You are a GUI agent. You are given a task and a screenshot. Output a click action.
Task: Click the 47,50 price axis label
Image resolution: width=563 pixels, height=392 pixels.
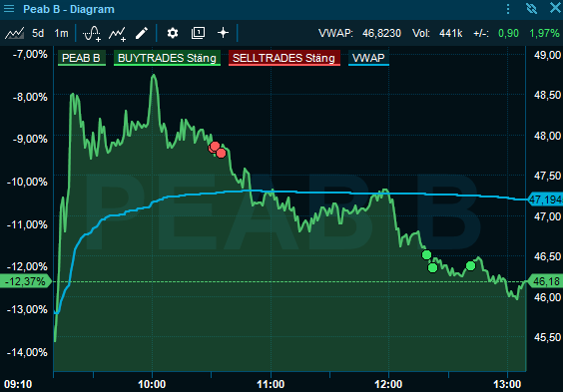pos(547,176)
